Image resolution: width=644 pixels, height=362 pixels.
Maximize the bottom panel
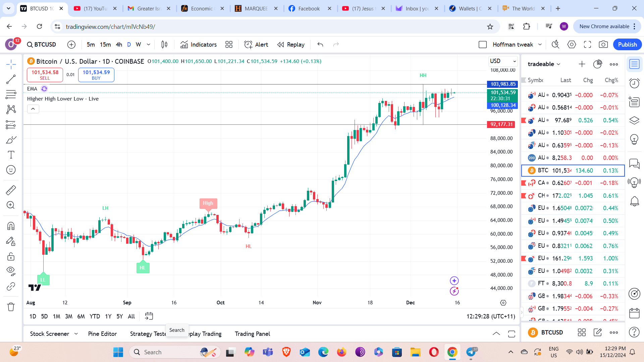tap(512, 334)
